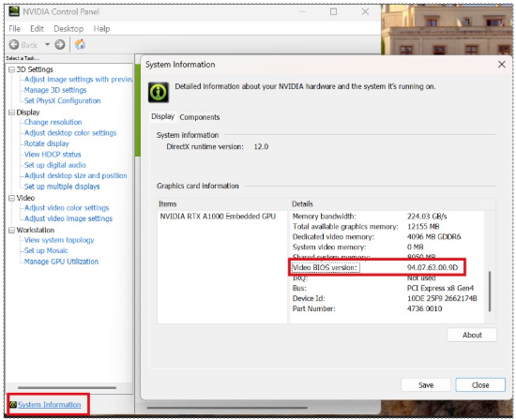Collapse the Video tree node
Viewport: 516px width, 420px height.
coord(12,198)
